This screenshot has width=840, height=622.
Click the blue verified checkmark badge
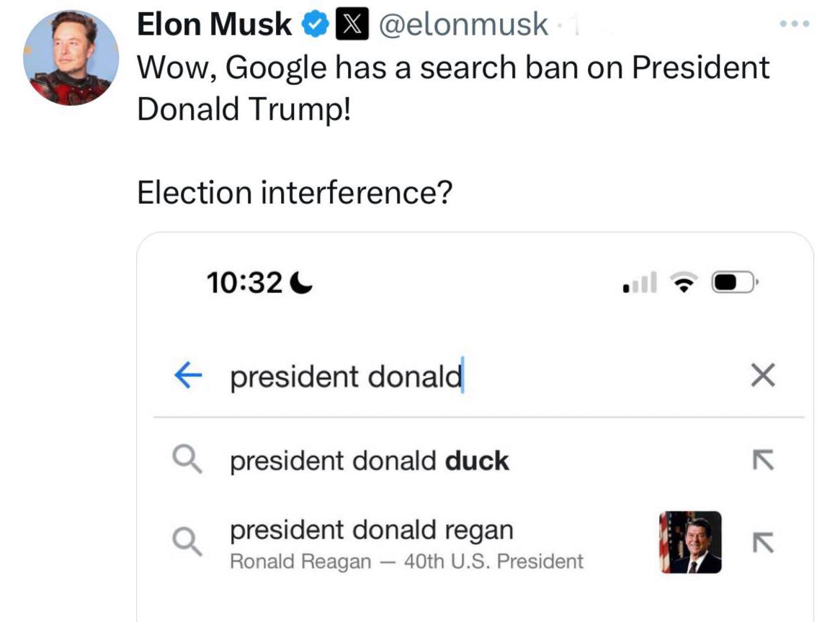313,24
